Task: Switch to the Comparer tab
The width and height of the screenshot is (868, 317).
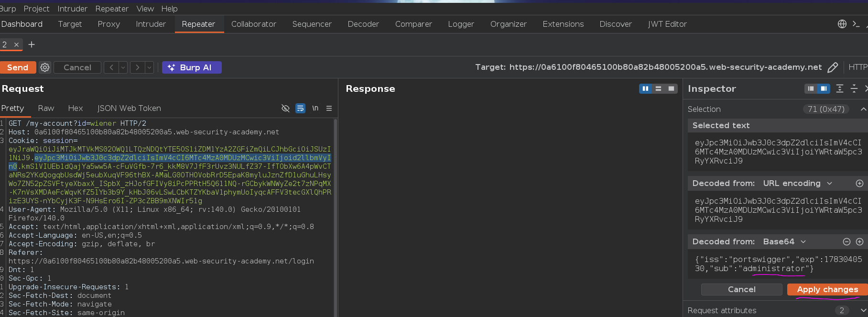Action: pos(413,24)
